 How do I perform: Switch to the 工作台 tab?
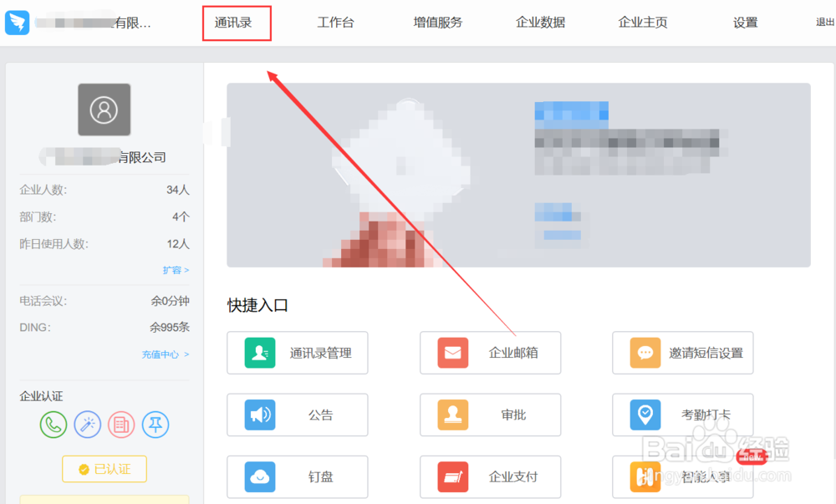click(336, 23)
